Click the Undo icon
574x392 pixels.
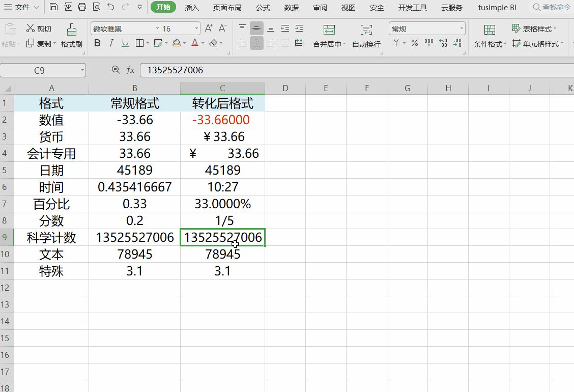pos(109,7)
